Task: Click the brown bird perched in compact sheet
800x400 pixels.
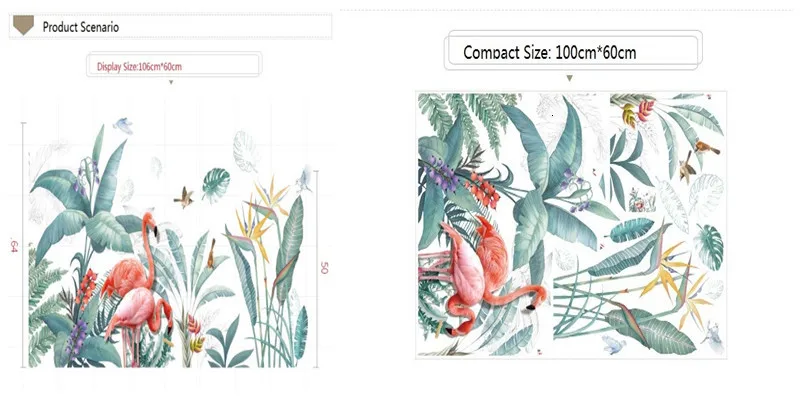Action: click(707, 148)
